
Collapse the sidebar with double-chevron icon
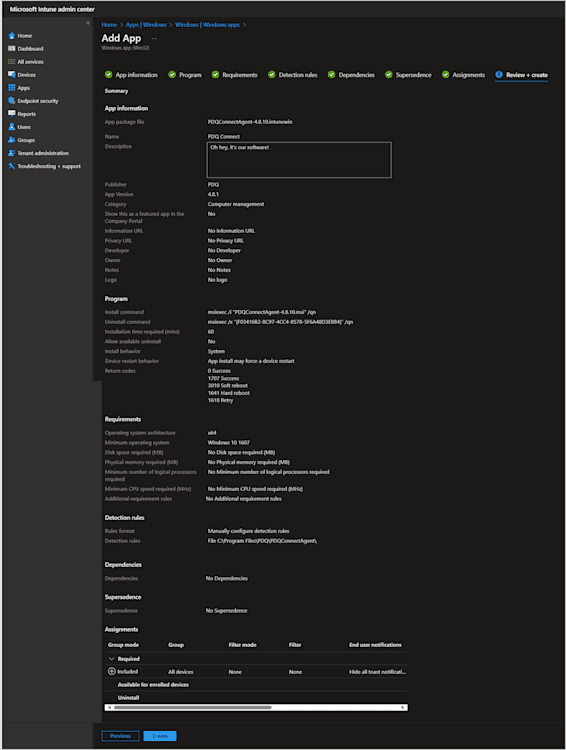click(x=88, y=23)
